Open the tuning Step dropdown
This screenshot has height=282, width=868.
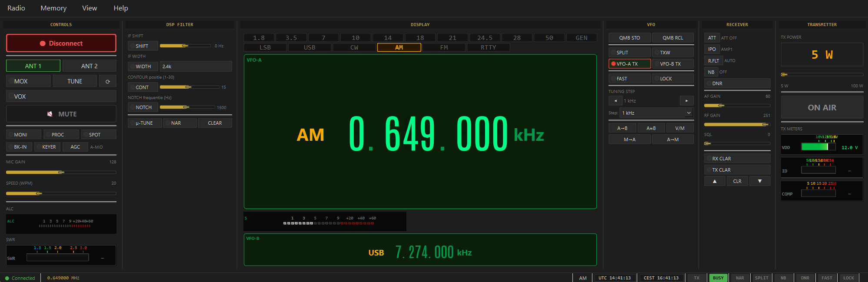coord(656,113)
